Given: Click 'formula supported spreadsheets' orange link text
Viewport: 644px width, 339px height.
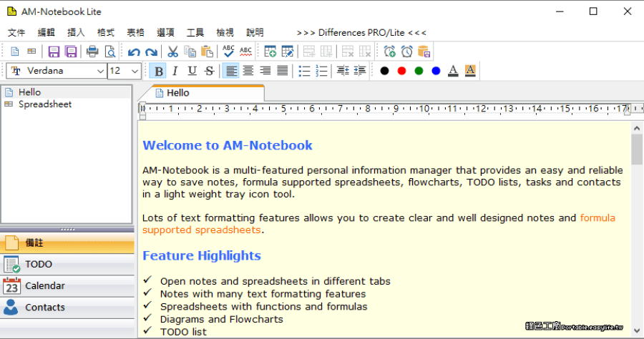Looking at the screenshot, I should click(379, 224).
